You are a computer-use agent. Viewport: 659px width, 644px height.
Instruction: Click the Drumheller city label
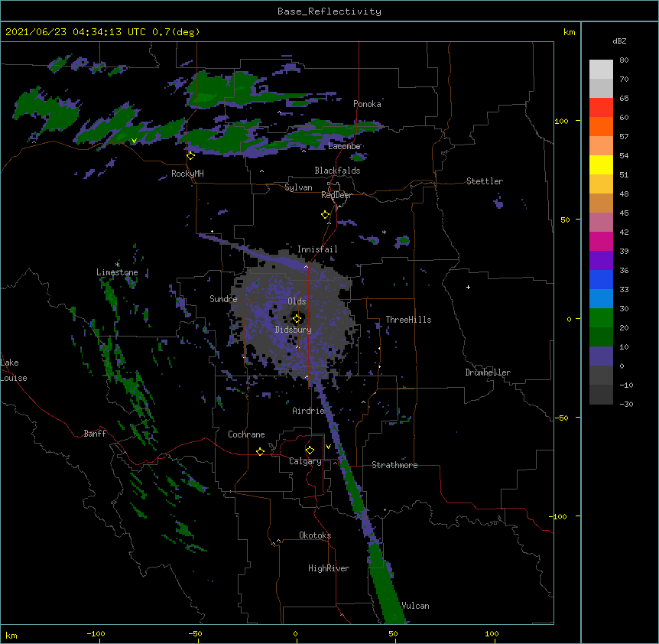click(x=488, y=372)
